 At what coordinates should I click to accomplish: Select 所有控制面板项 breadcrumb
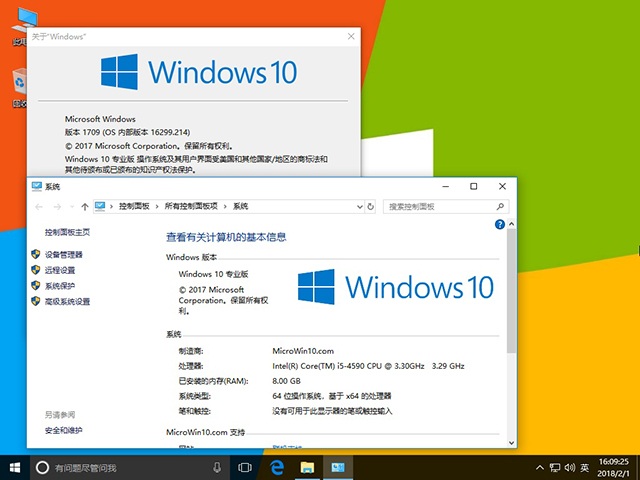tap(191, 207)
